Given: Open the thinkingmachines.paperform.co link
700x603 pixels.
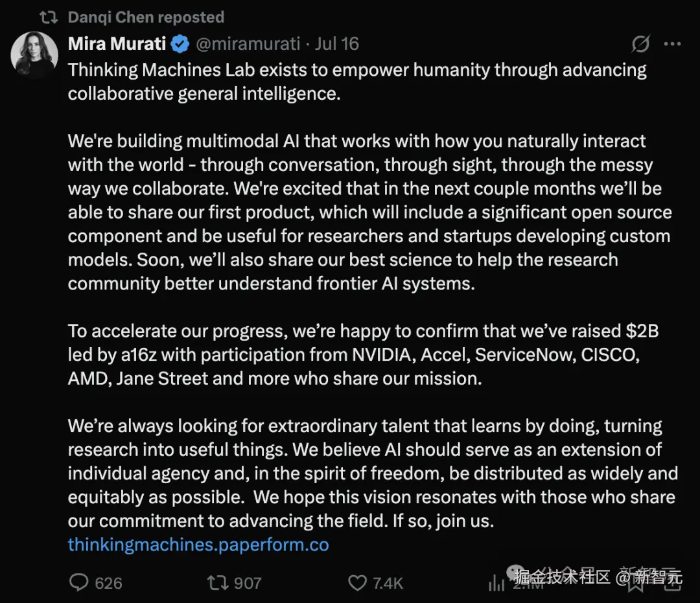Looking at the screenshot, I should coord(198,545).
